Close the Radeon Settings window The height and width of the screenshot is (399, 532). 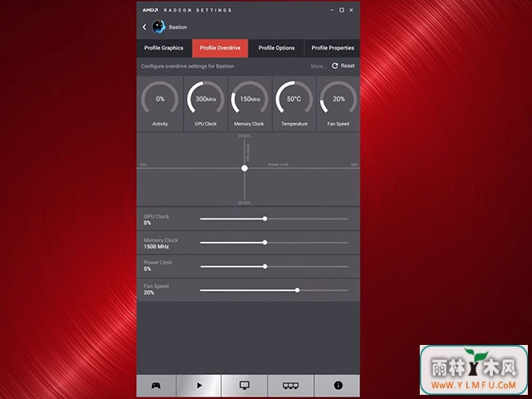[352, 10]
